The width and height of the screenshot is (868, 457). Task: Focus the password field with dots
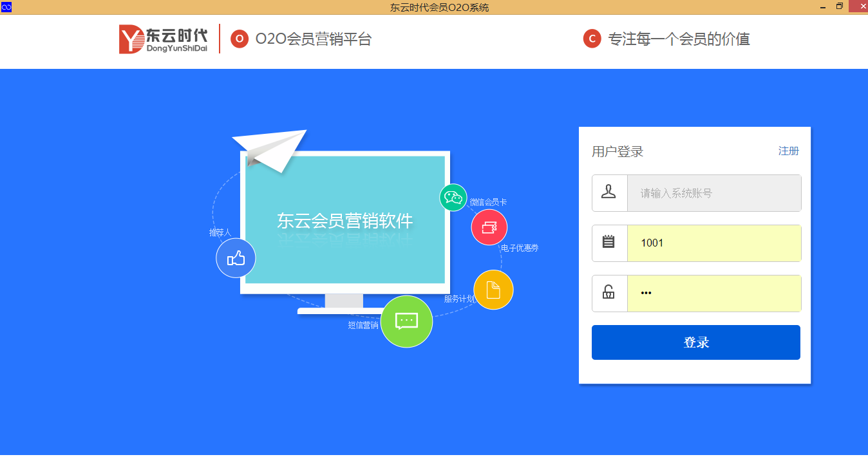[714, 294]
